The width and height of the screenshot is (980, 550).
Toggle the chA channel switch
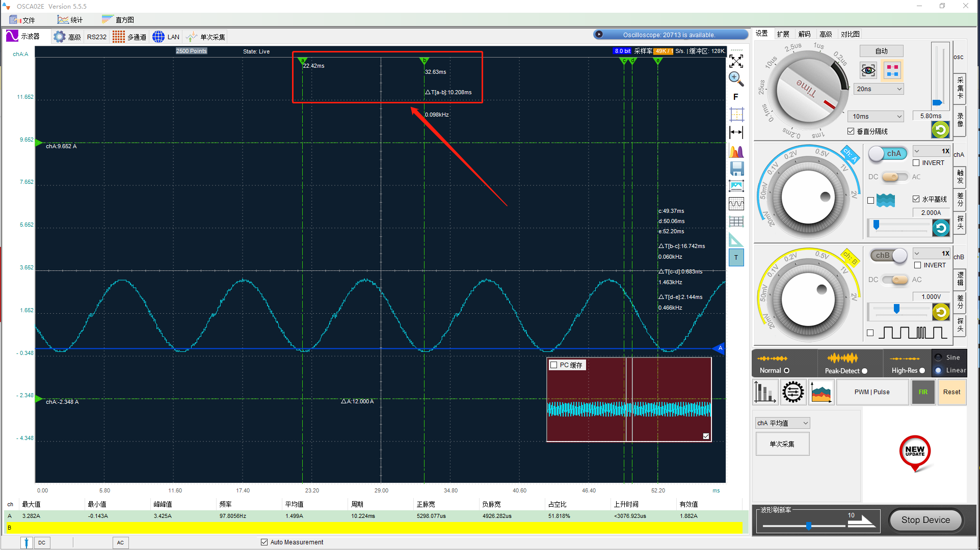pyautogui.click(x=887, y=154)
